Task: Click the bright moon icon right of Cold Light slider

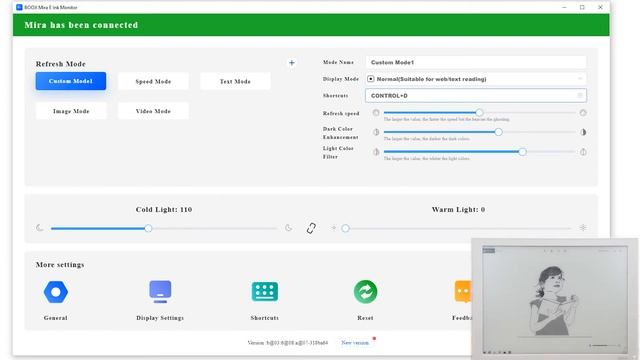Action: (x=289, y=228)
